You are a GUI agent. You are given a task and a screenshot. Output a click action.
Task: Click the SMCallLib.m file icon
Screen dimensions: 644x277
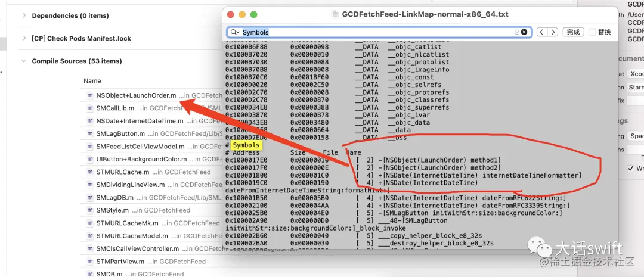click(90, 108)
